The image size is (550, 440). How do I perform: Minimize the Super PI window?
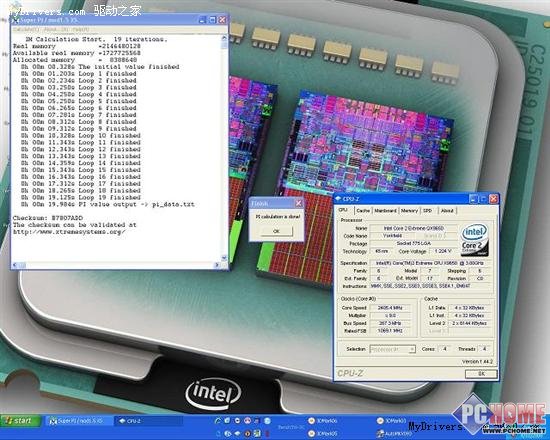[x=202, y=20]
